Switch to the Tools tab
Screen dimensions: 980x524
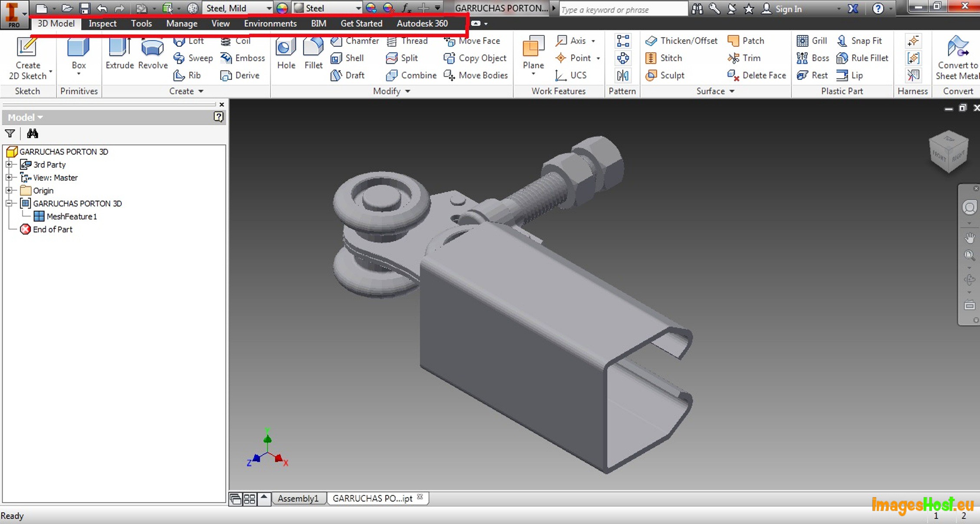pyautogui.click(x=141, y=23)
